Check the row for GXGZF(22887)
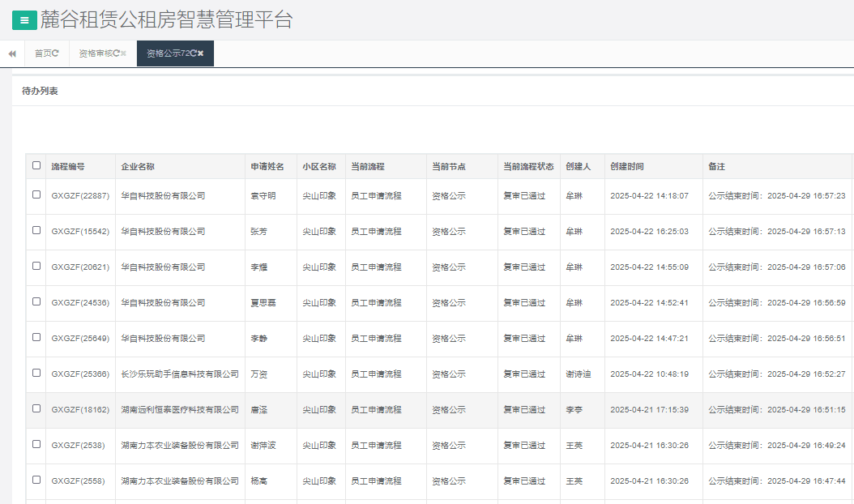Screen dimensions: 854x504 tap(36, 194)
